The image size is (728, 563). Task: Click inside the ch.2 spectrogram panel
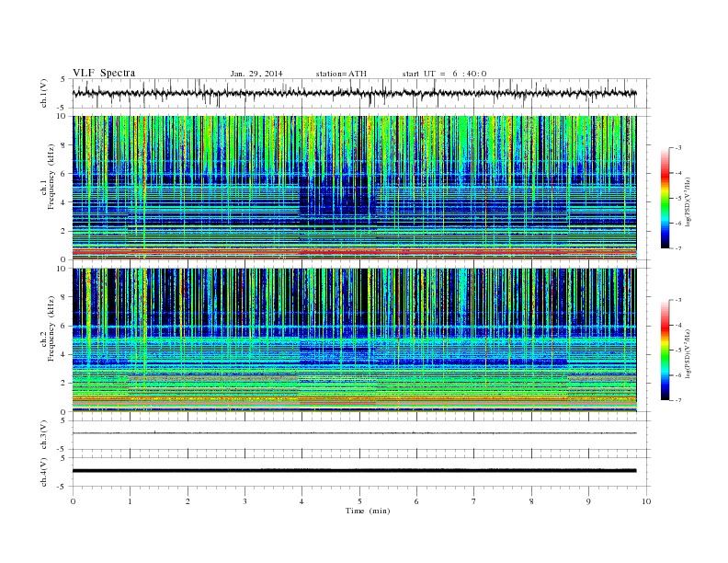pyautogui.click(x=354, y=340)
